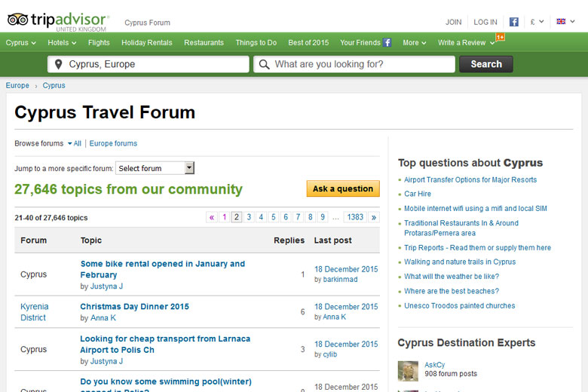The height and width of the screenshot is (392, 588).
Task: Open Your Friends nav item
Action: coord(360,43)
